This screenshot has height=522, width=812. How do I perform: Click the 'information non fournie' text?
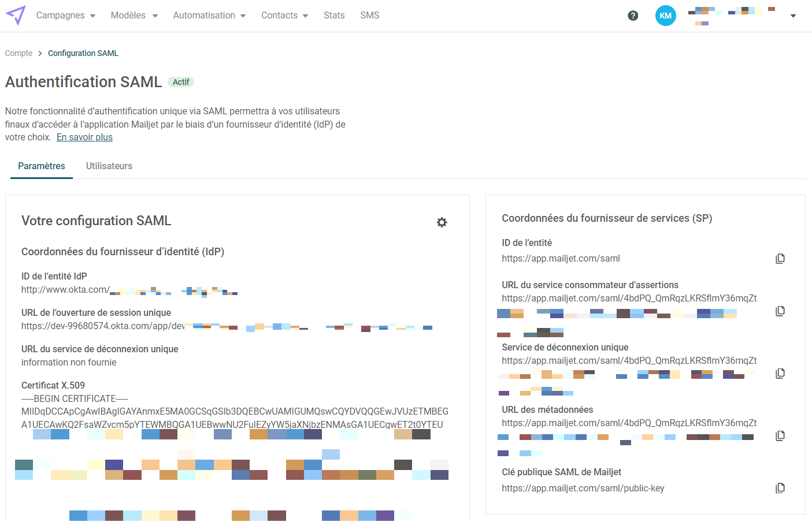[x=69, y=363]
